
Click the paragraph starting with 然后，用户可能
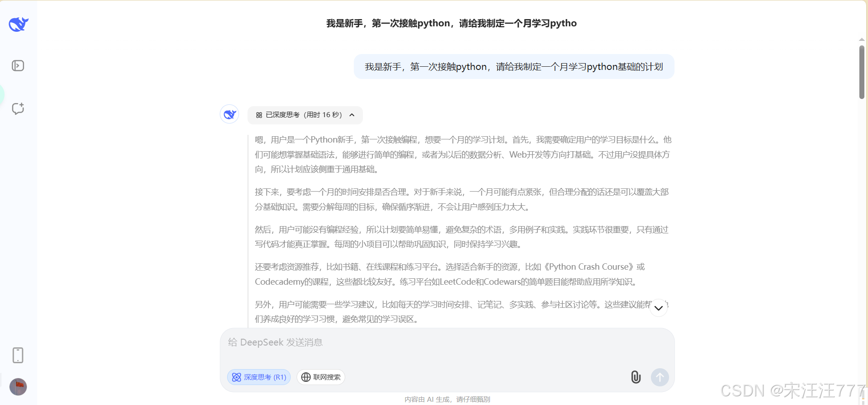coord(462,237)
